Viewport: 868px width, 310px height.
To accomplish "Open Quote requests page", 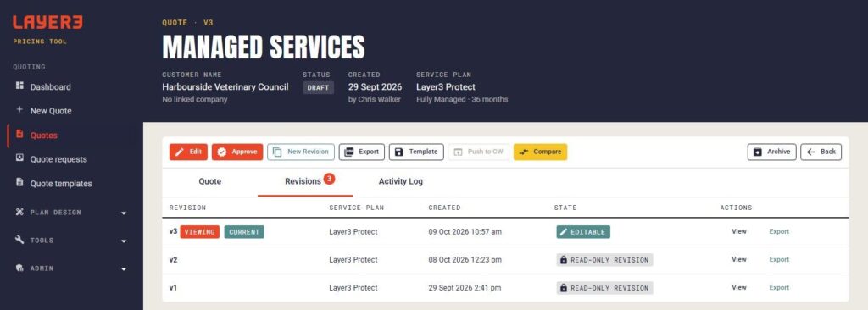I will pos(58,159).
